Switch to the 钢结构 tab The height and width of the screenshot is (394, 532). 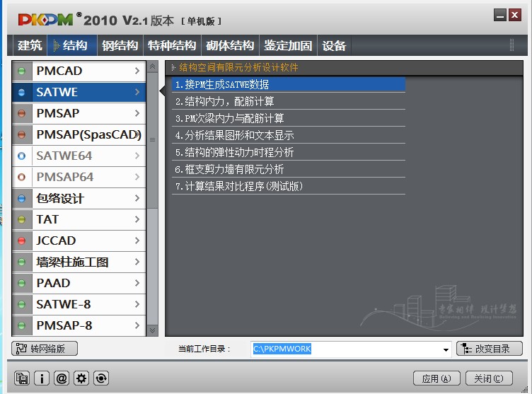(x=120, y=46)
